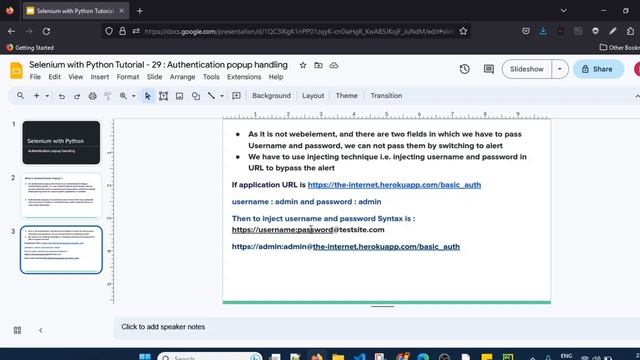Open the View menu
Viewport: 640px width, 360px height.
[76, 77]
